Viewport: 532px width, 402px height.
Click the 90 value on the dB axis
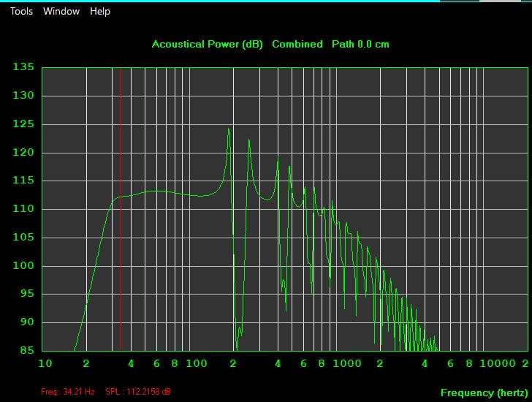(x=27, y=322)
